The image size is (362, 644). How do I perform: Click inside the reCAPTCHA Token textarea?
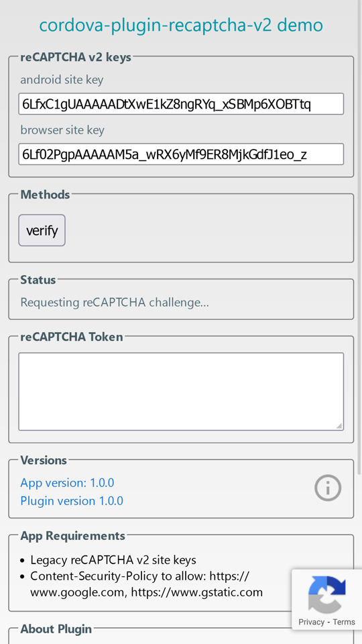click(181, 391)
